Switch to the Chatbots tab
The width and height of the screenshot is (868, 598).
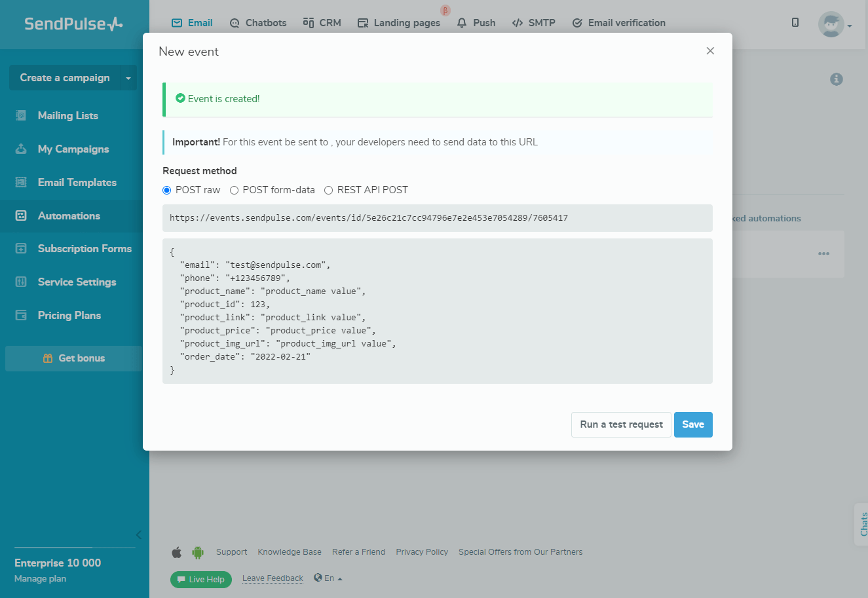[258, 23]
